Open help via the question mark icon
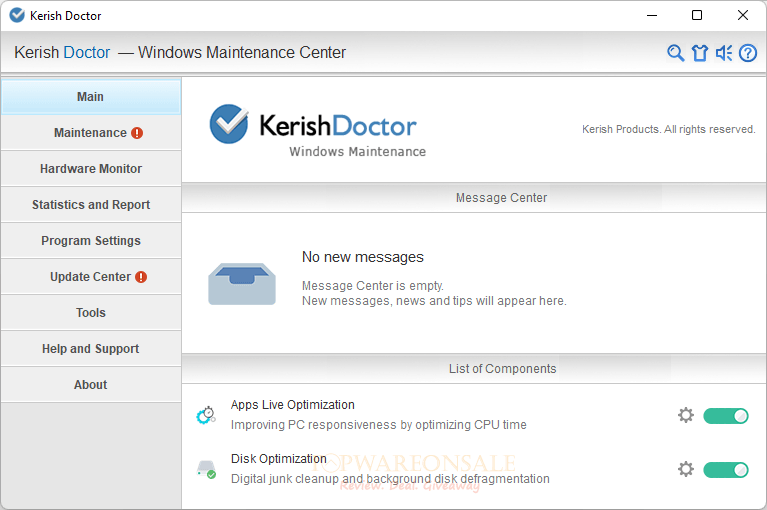Image resolution: width=767 pixels, height=510 pixels. [x=747, y=53]
